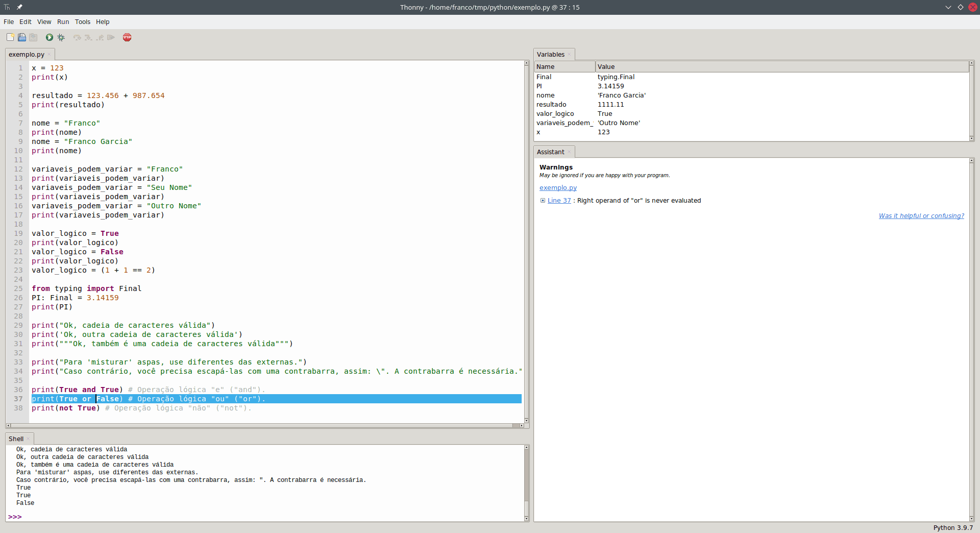Step into the highlighted call
This screenshot has width=980, height=533.
tap(88, 37)
